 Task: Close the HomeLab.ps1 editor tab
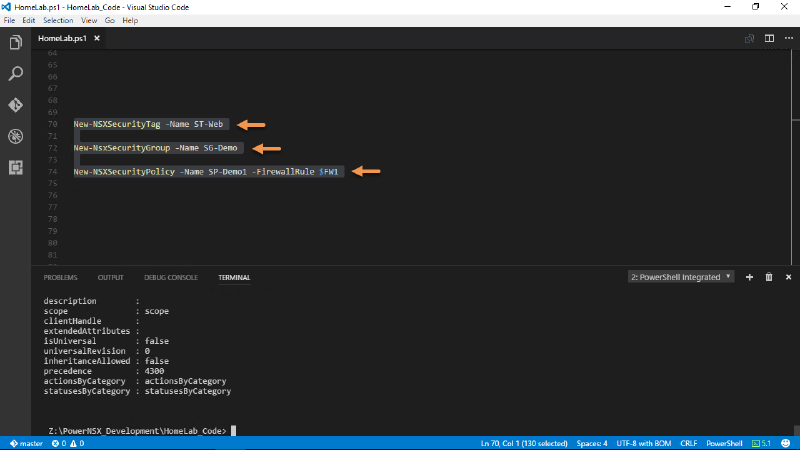pos(96,38)
